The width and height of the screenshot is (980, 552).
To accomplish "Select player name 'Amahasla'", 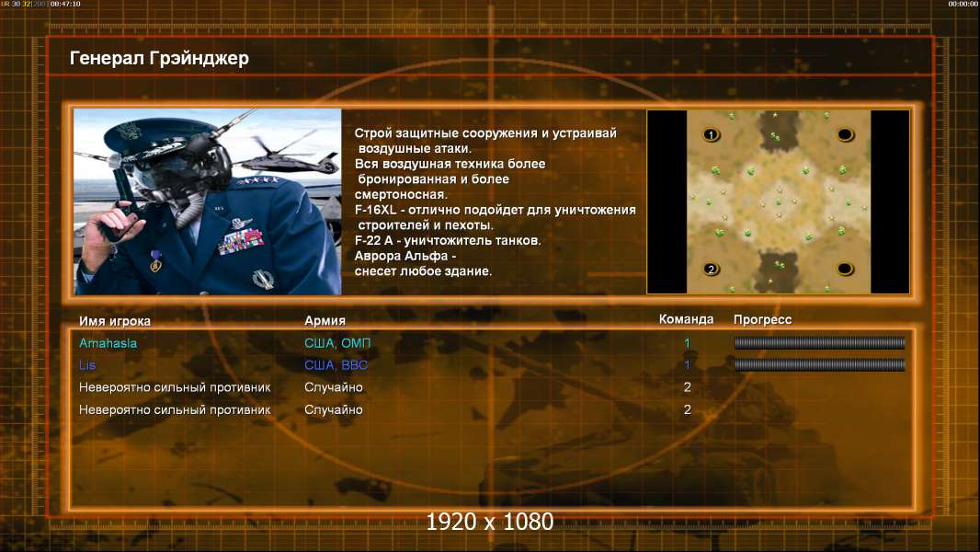I will point(108,343).
